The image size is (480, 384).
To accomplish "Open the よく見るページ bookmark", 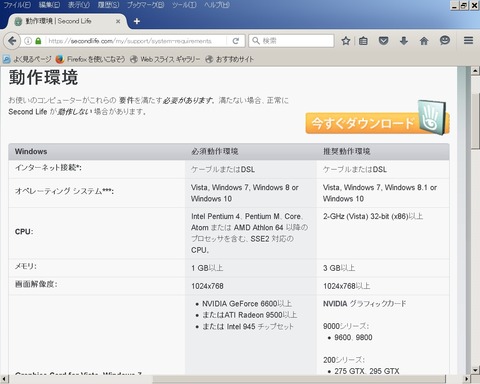I will (27, 59).
